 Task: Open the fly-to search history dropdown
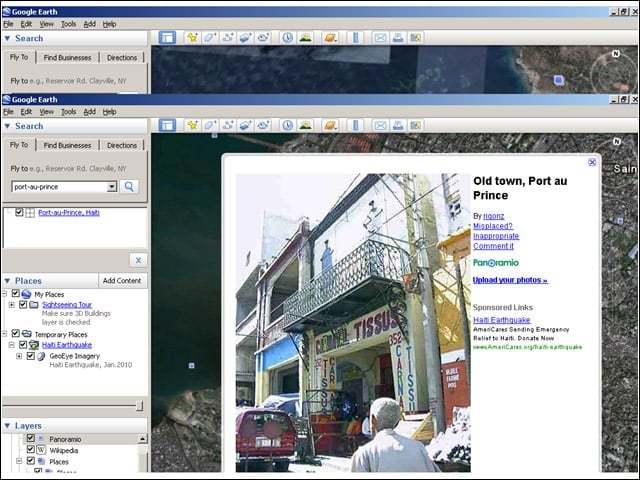pyautogui.click(x=111, y=187)
